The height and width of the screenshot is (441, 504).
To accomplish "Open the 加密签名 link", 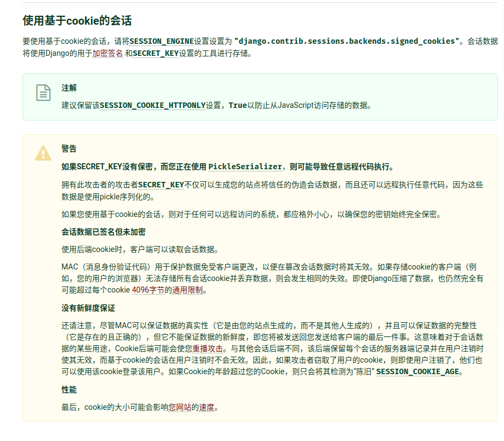I will (x=107, y=54).
